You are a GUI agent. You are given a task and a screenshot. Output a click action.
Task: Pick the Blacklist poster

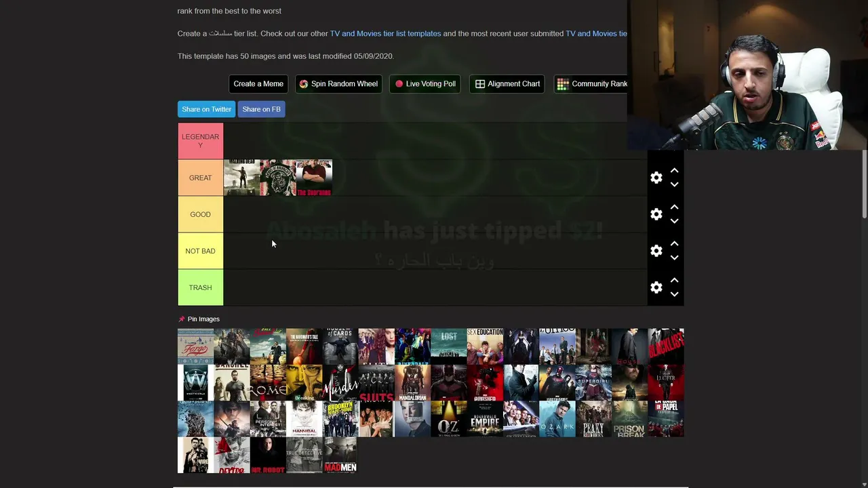[x=666, y=346]
